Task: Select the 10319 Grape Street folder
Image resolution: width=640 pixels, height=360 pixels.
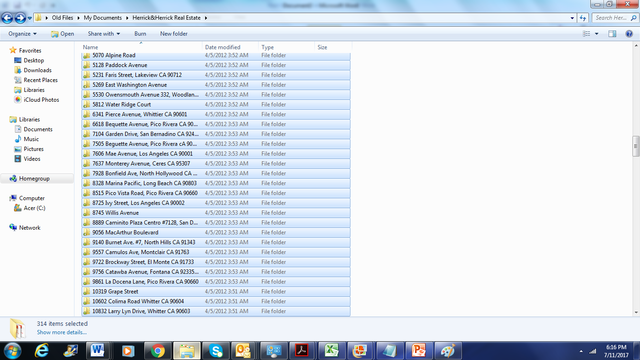Action: (x=216, y=291)
